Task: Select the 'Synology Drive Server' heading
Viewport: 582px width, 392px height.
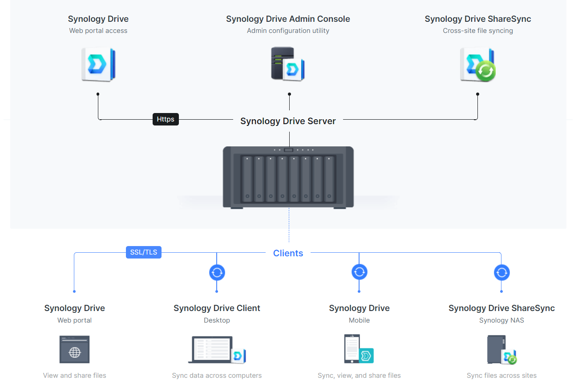Action: coord(288,121)
